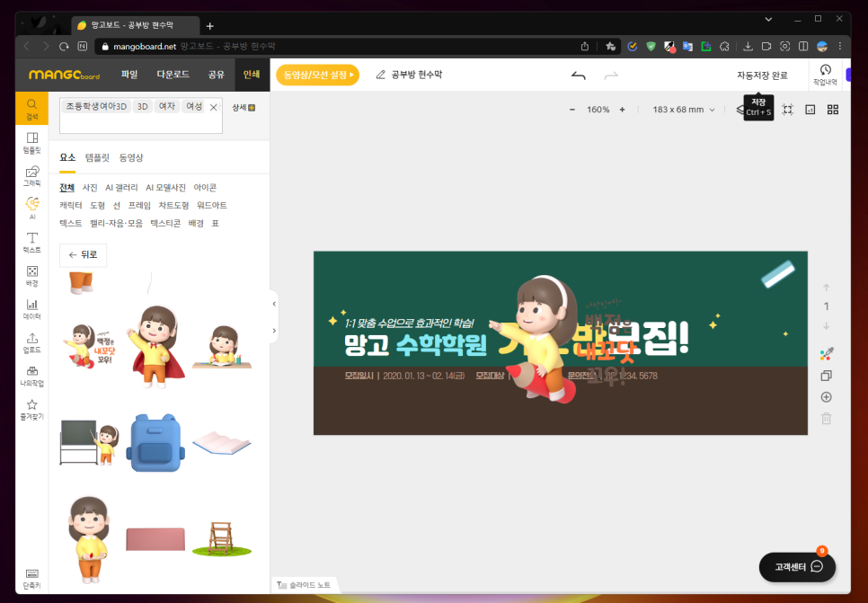Open the 고객센터 chat button
Screen dimensions: 868x603
tap(797, 566)
